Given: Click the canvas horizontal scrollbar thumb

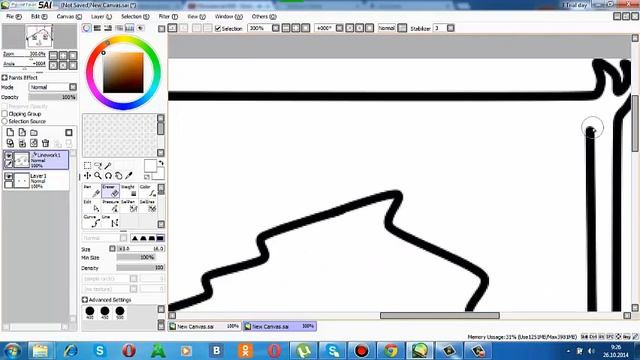Looking at the screenshot, I should click(440, 316).
